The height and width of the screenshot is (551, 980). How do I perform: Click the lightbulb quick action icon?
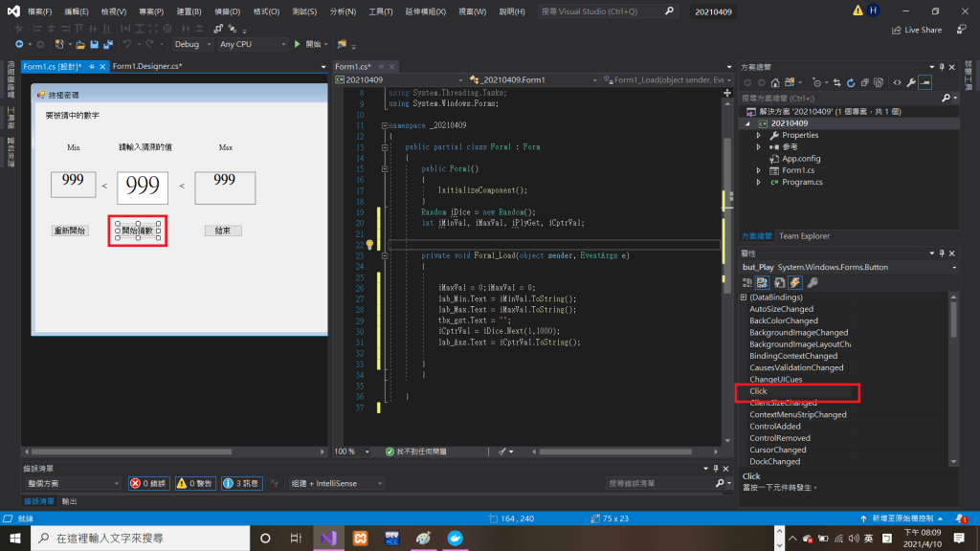pyautogui.click(x=369, y=245)
